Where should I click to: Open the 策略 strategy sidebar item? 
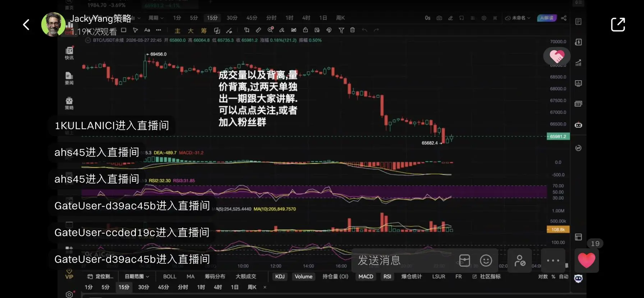pyautogui.click(x=69, y=103)
